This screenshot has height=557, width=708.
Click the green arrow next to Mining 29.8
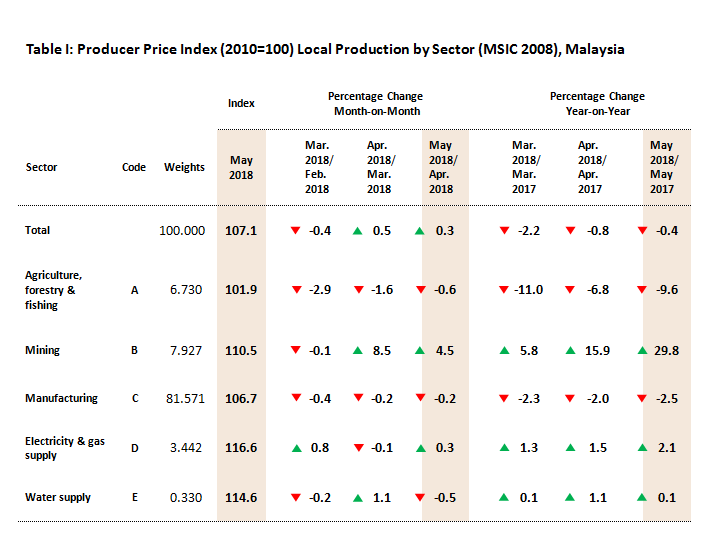(641, 351)
